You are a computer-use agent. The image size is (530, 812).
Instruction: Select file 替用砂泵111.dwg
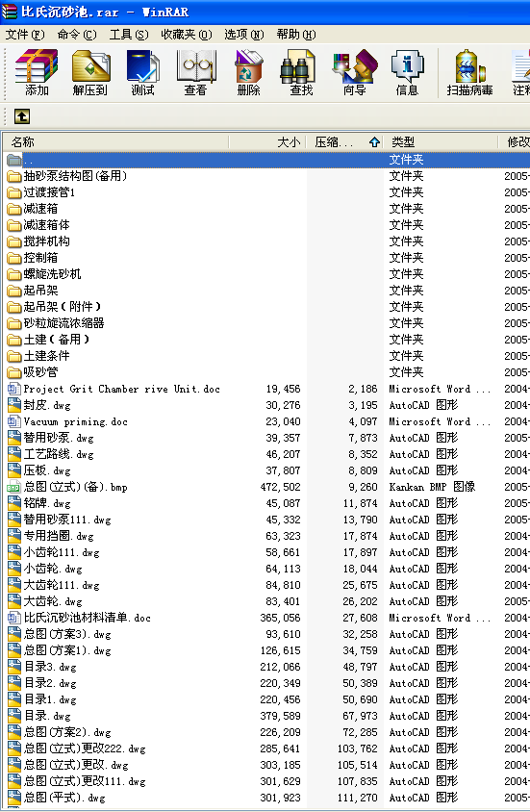point(66,520)
